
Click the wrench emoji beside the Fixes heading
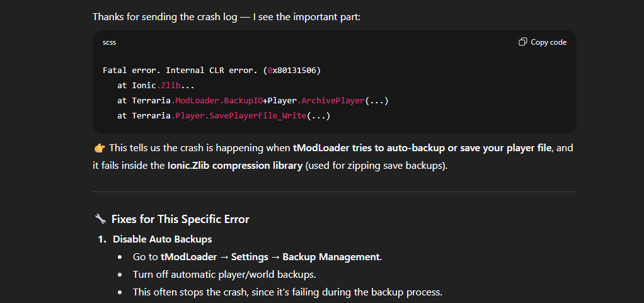[100, 219]
